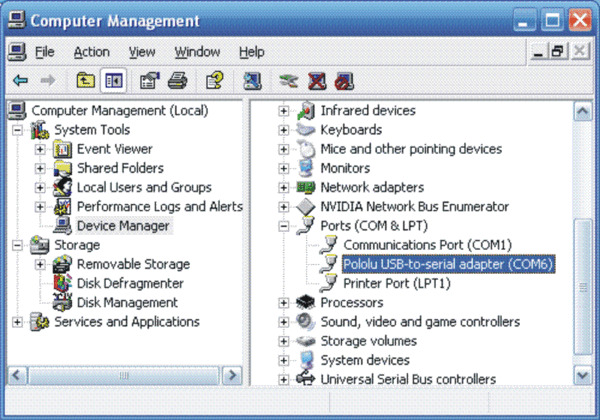Expand the Event Viewer node
Screen dimensions: 600x420
coord(40,149)
